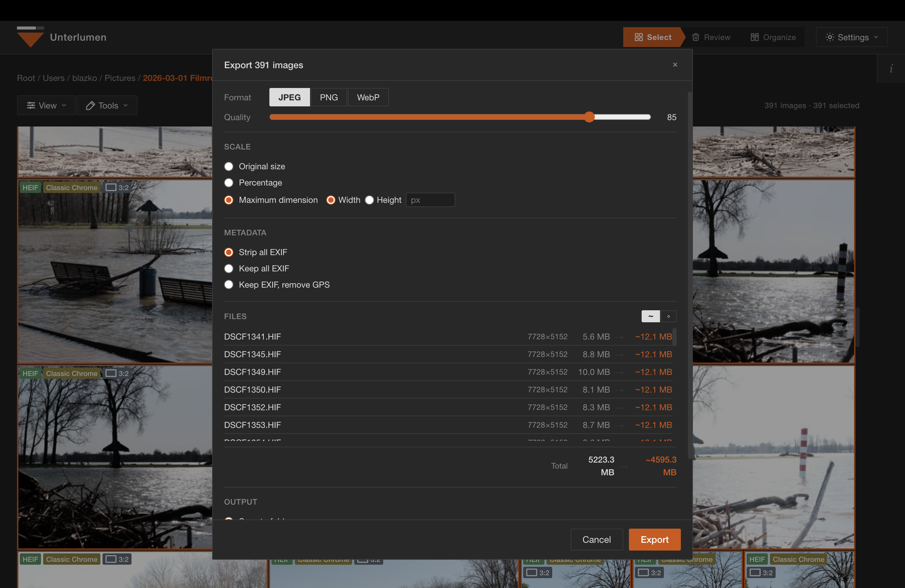Screen dimensions: 905x588
Task: Click the Select mode grid icon
Action: tap(638, 37)
